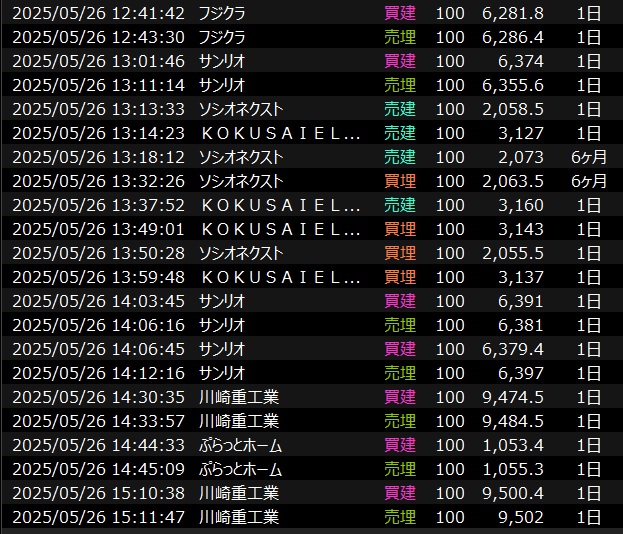
Task: Click the price 2,055.5 cell
Action: (513, 253)
